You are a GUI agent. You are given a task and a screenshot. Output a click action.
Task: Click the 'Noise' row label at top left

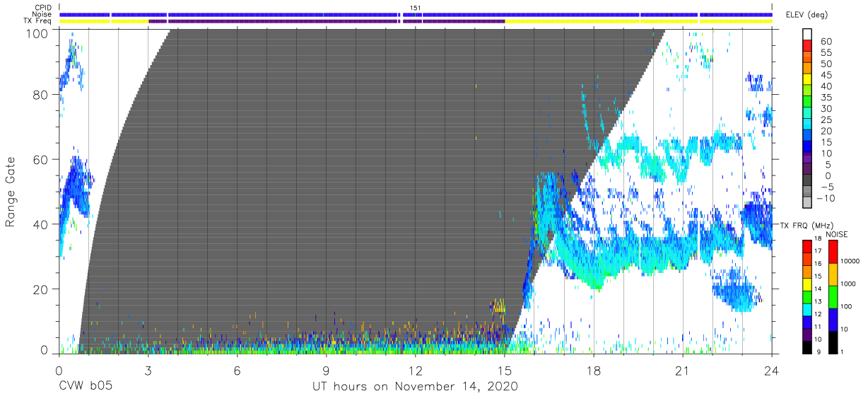[43, 14]
